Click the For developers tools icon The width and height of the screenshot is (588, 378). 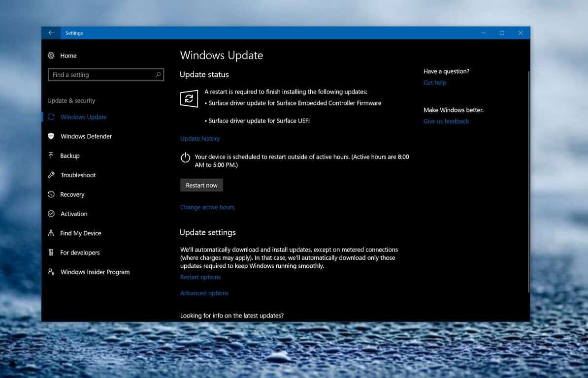(x=51, y=252)
